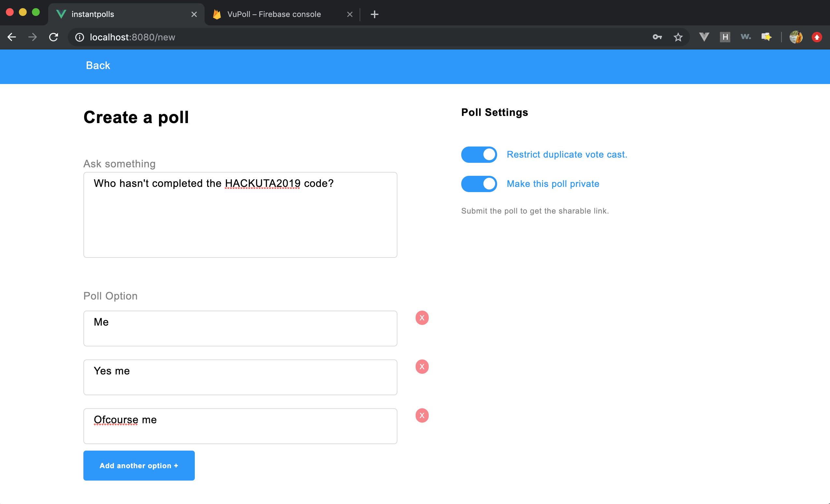Close the Firebase console tab
The height and width of the screenshot is (504, 830).
pyautogui.click(x=350, y=14)
